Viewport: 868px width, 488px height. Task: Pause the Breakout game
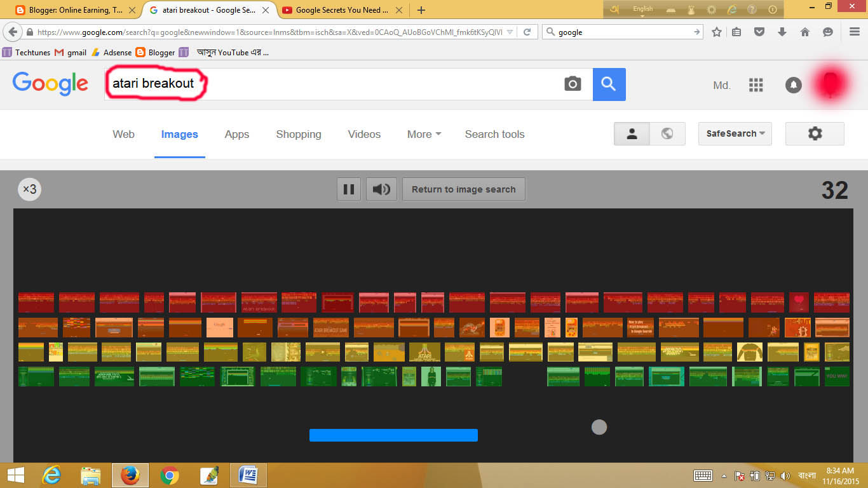[x=348, y=189]
